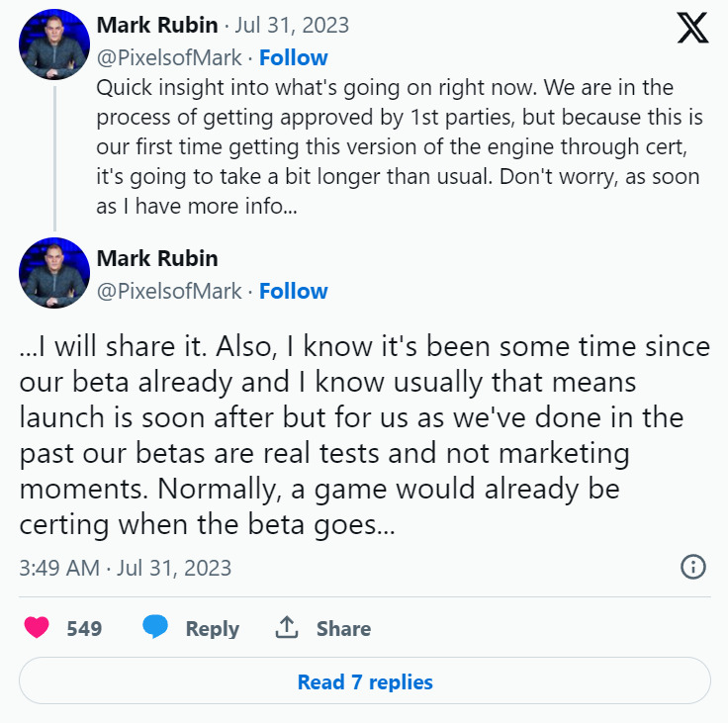
Task: Click the X logo icon
Action: (692, 27)
